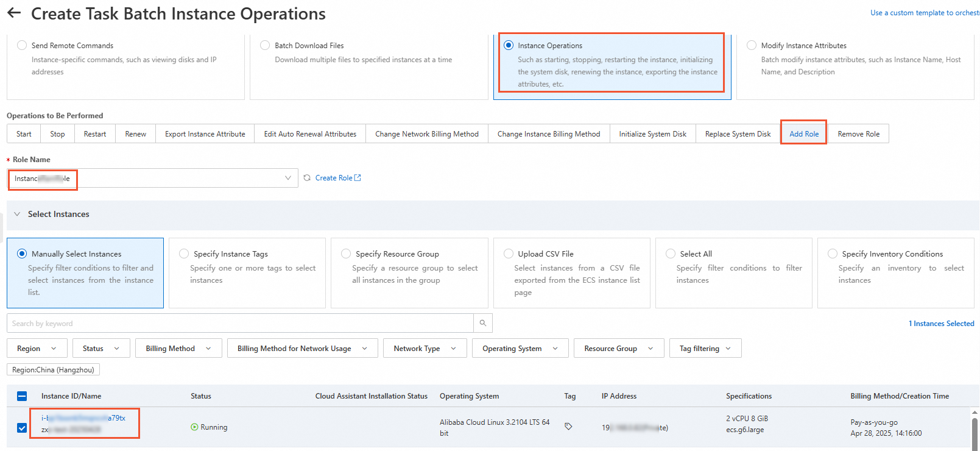This screenshot has height=451, width=980.
Task: Click the Search by keyword input field
Action: point(240,323)
